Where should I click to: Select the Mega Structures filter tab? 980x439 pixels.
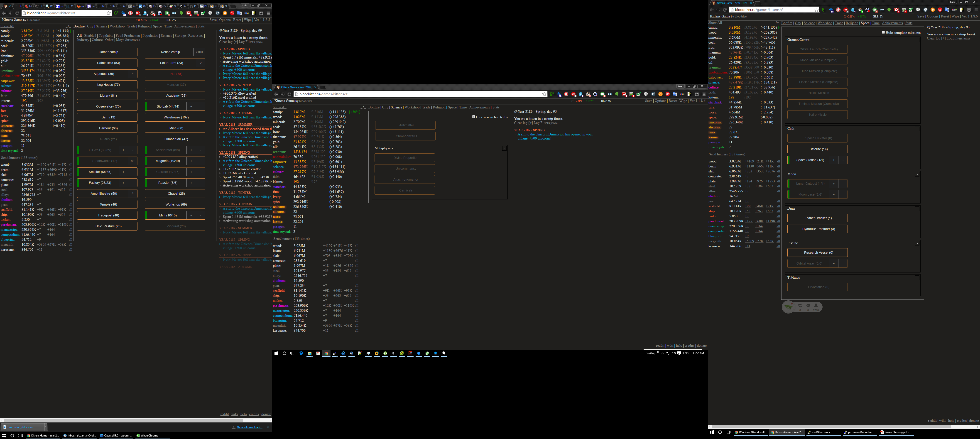[128, 40]
